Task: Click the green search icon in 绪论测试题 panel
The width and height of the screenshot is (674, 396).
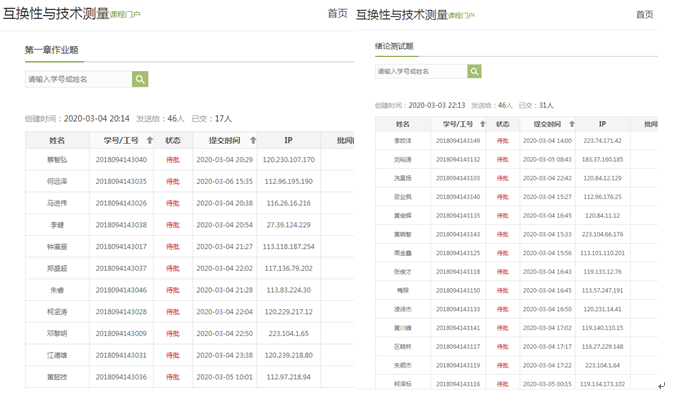Action: (x=474, y=71)
